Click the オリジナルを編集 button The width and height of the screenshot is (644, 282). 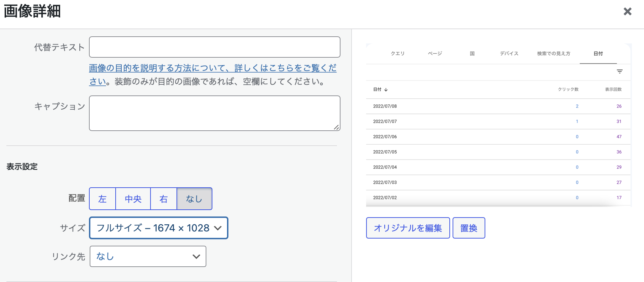408,228
